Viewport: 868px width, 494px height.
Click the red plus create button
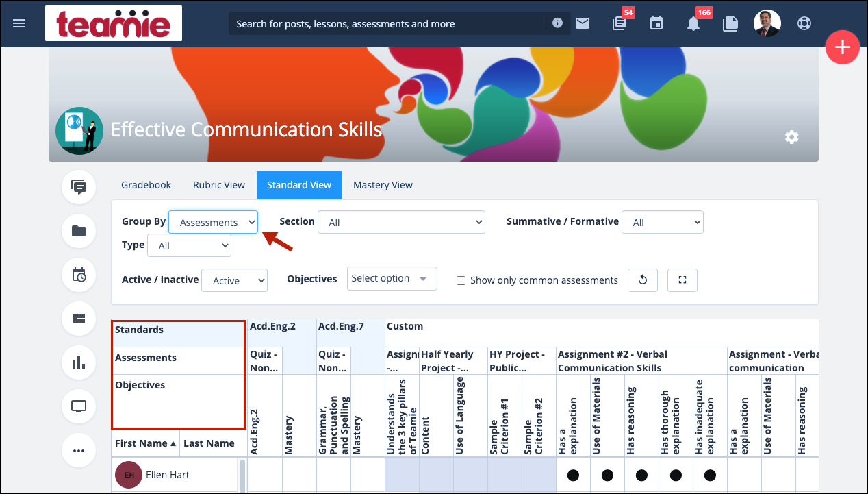coord(843,47)
